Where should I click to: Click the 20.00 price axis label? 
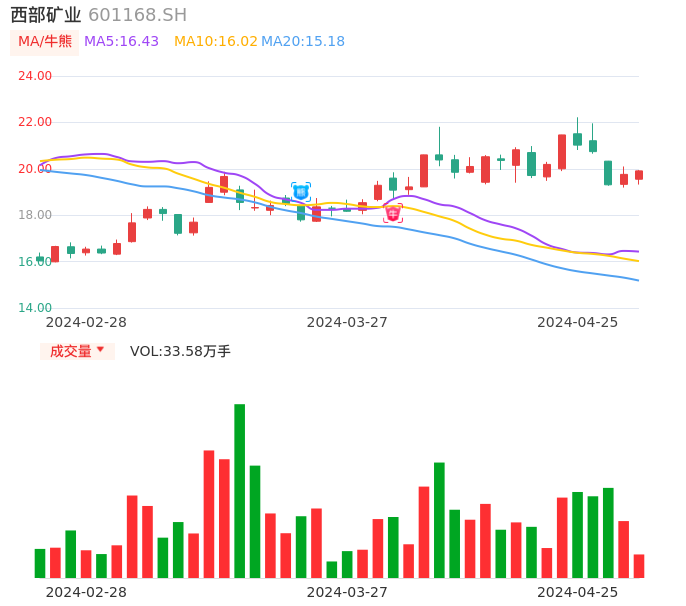click(35, 169)
